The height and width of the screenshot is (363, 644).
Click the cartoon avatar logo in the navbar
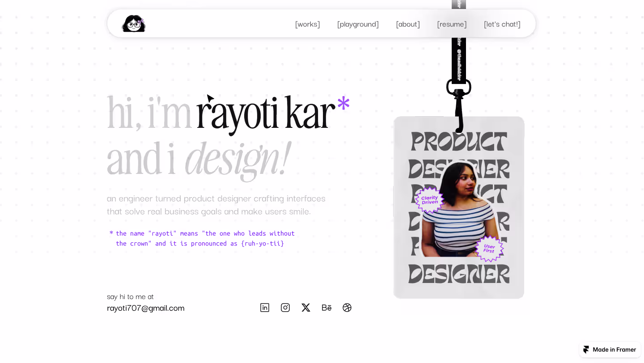(134, 24)
